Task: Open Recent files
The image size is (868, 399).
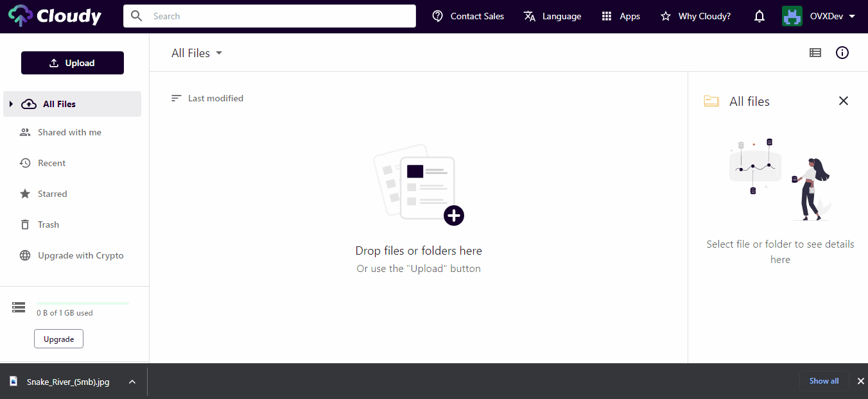Action: coord(51,163)
